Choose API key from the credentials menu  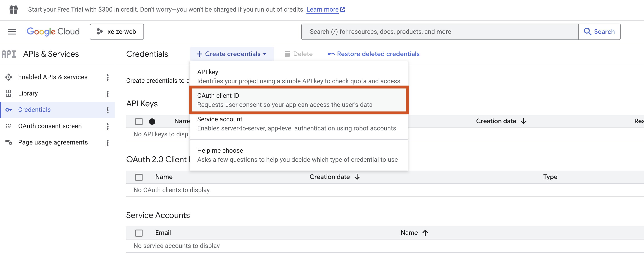click(x=299, y=76)
